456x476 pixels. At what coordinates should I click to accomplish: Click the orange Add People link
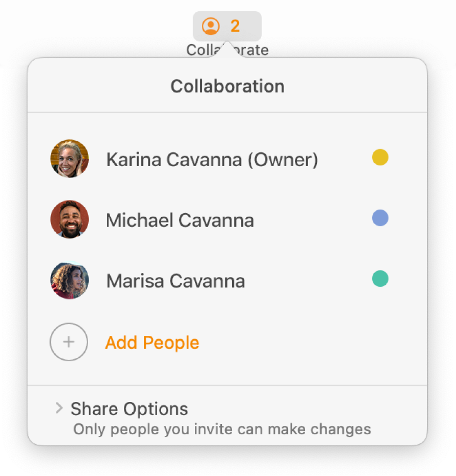pyautogui.click(x=152, y=343)
